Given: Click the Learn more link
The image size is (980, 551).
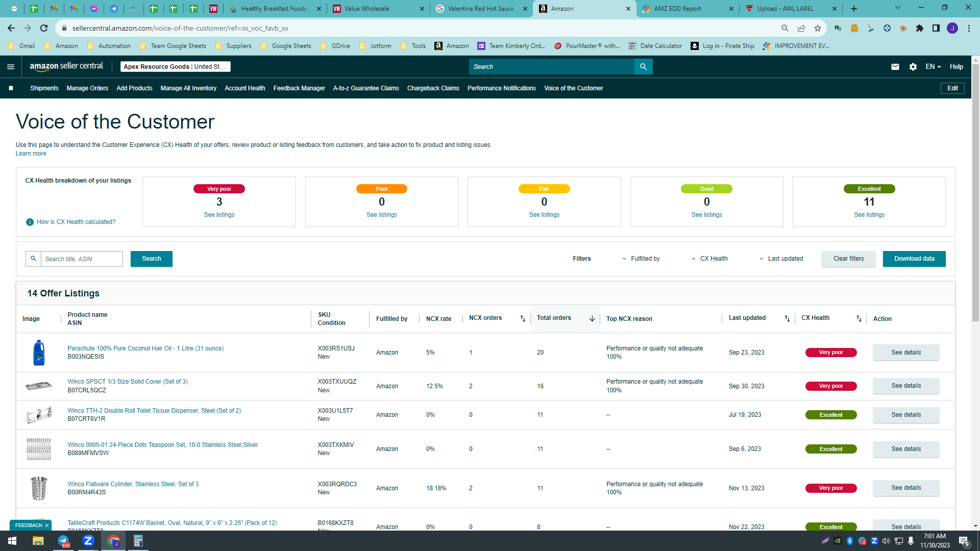Looking at the screenshot, I should (x=31, y=154).
